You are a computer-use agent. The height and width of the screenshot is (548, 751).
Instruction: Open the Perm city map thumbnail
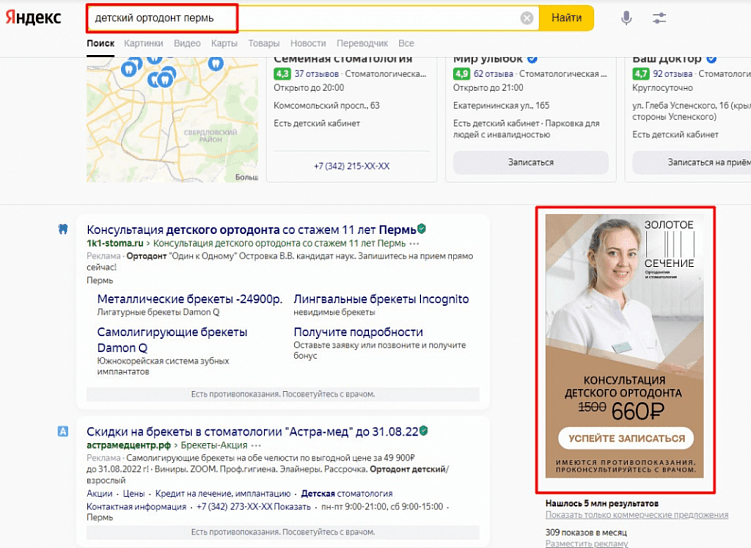click(x=172, y=120)
